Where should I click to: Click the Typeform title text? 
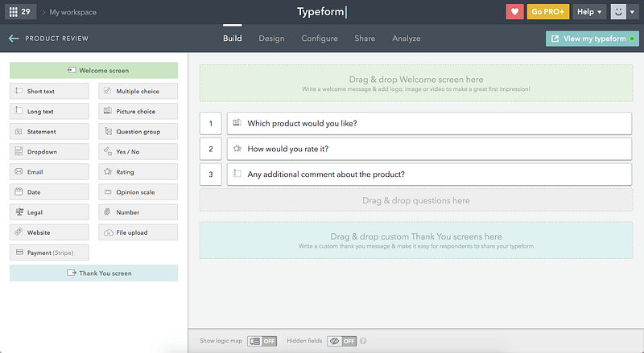pos(320,11)
